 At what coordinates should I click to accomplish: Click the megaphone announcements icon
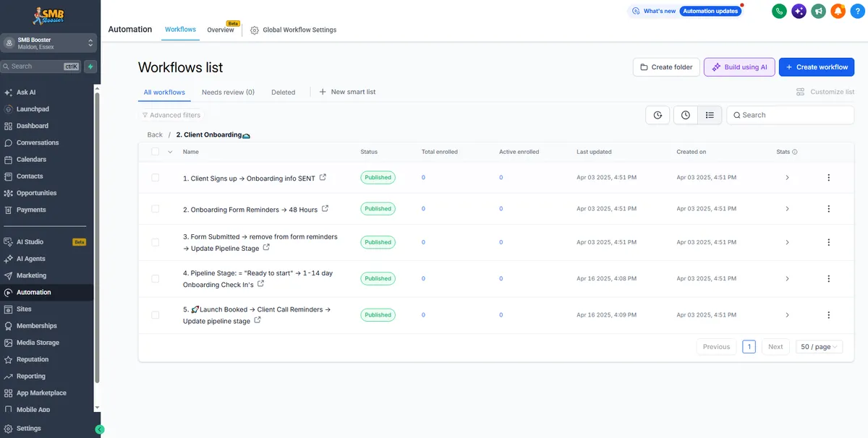(x=818, y=11)
